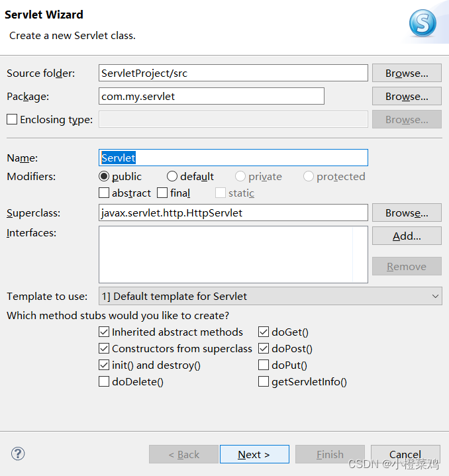
Task: Toggle Inherited abstract methods checkbox
Action: (x=104, y=332)
